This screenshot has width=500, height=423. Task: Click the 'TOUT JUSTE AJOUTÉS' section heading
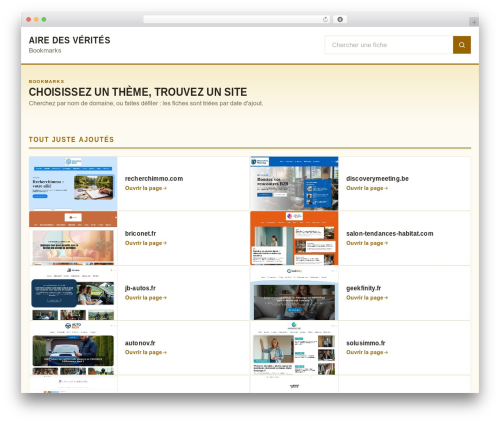click(x=71, y=140)
